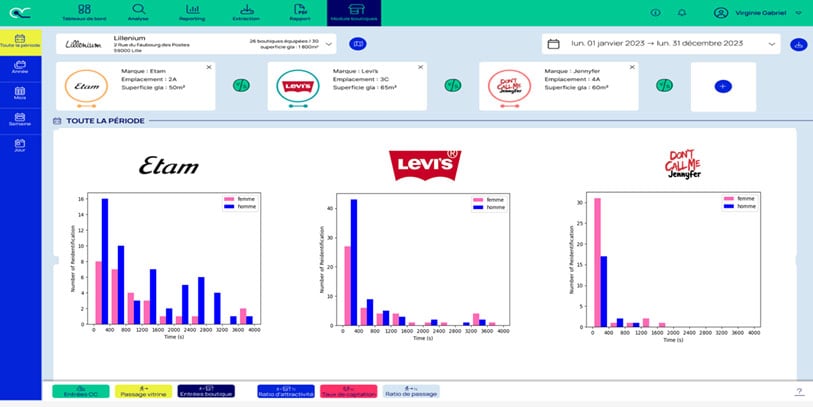Open the info icon in header
The image size is (813, 407).
655,13
